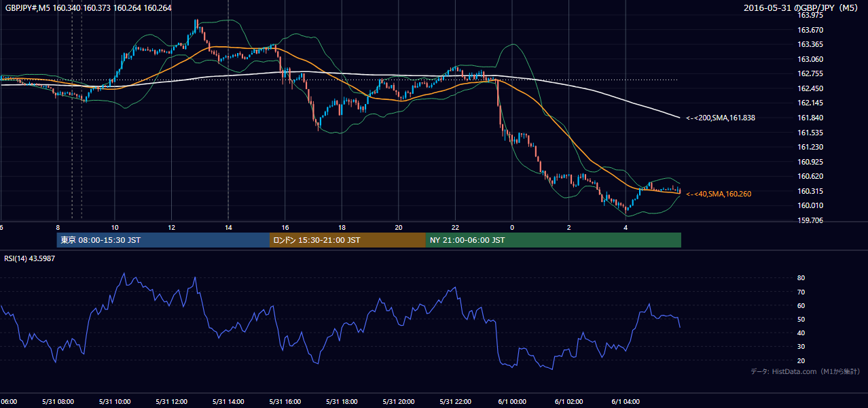Viewport: 868px width, 408px height.
Task: Click RSI scale value 80
Action: (801, 278)
